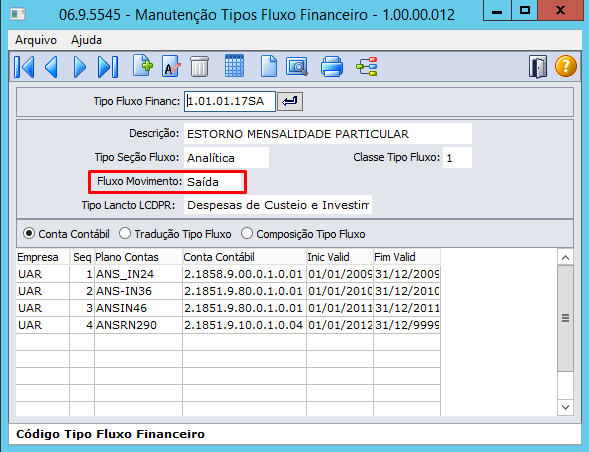Click the UAR cell in sequence row 1
Screen dimensions: 589x452
click(42, 274)
